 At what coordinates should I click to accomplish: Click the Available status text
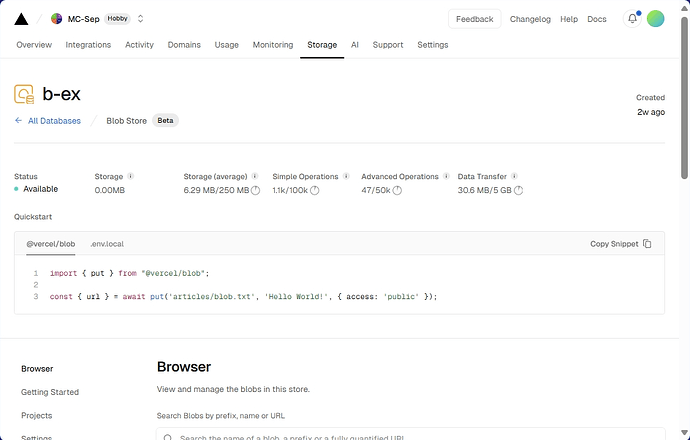point(40,189)
